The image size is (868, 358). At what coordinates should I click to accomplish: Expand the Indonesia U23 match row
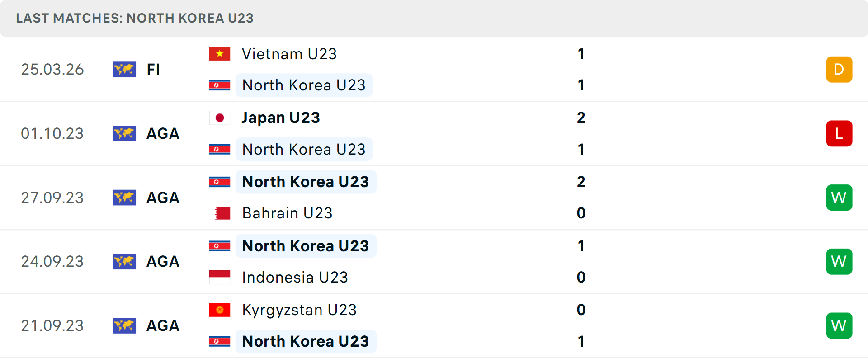[434, 261]
